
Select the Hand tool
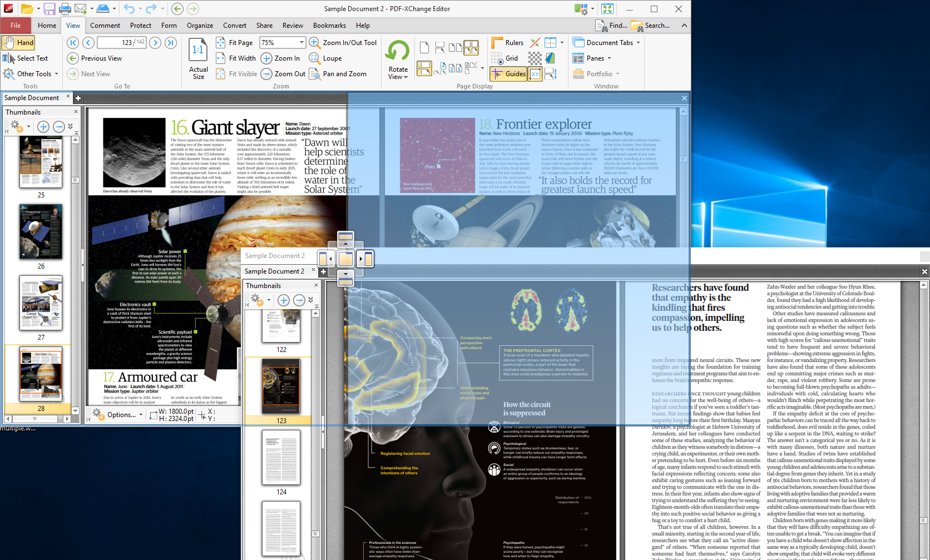(18, 42)
